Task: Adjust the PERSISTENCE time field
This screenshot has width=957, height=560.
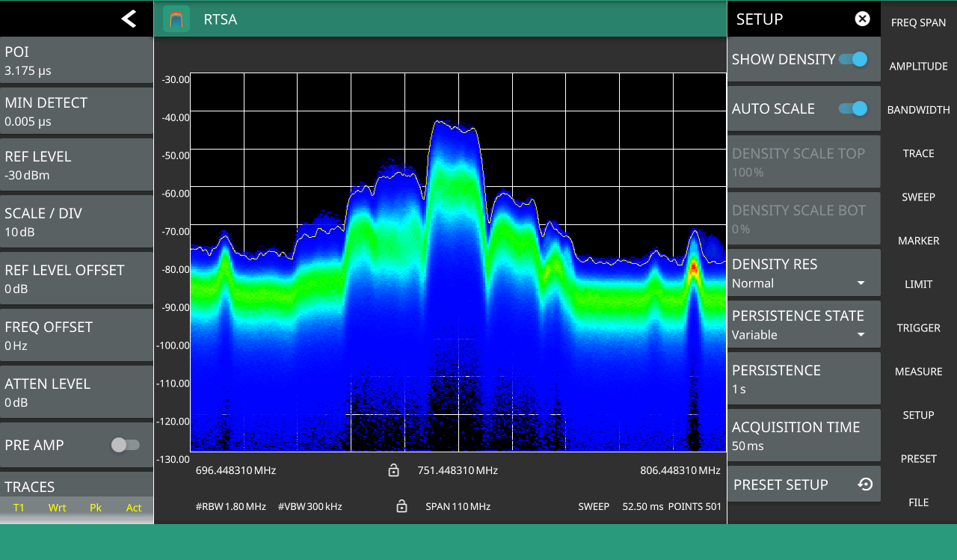Action: tap(804, 378)
